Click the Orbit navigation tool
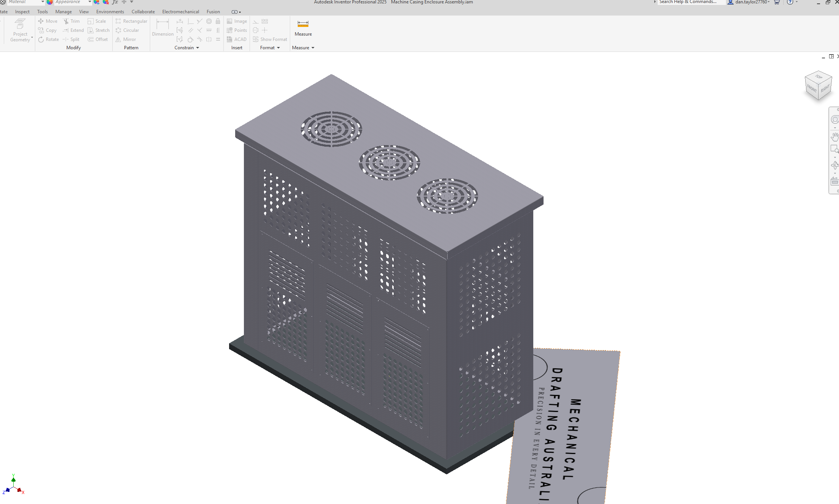Image resolution: width=839 pixels, height=504 pixels. tap(834, 165)
